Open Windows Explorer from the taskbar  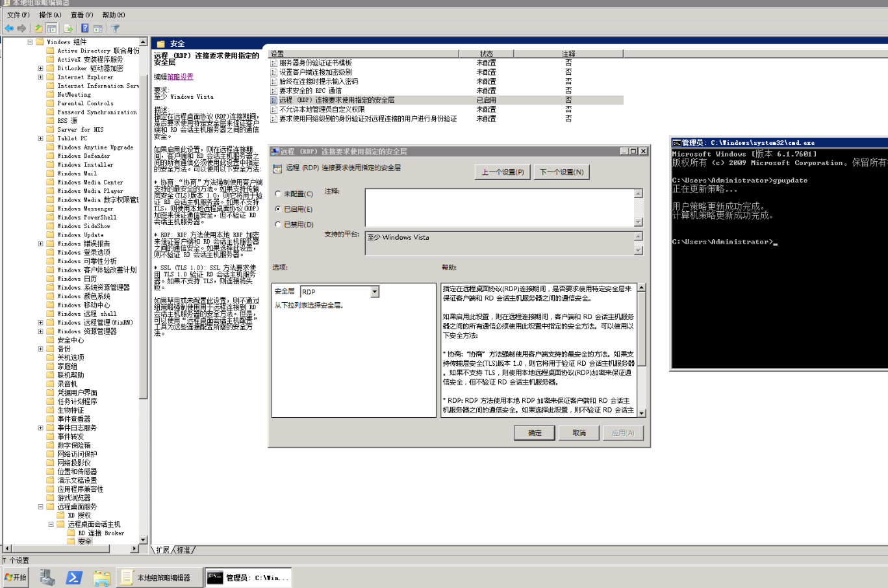click(x=101, y=577)
